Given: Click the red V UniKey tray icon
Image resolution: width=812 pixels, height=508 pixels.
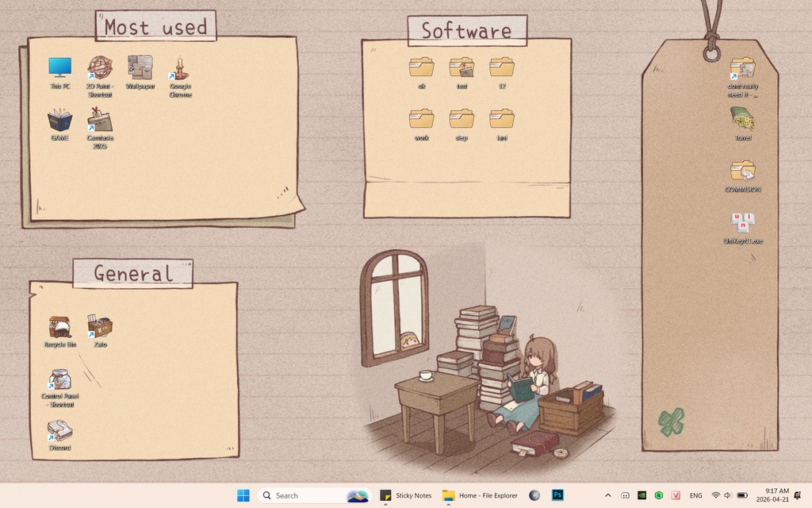Looking at the screenshot, I should coord(676,495).
